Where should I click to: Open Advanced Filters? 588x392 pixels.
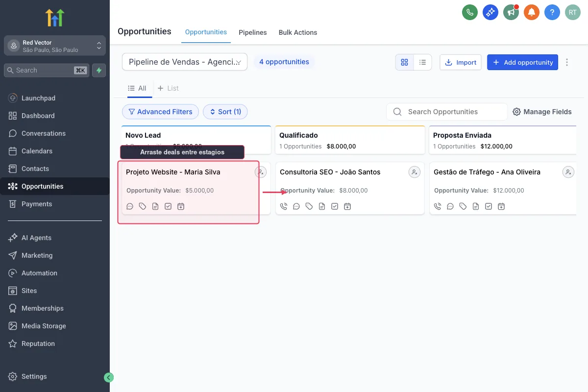tap(160, 112)
